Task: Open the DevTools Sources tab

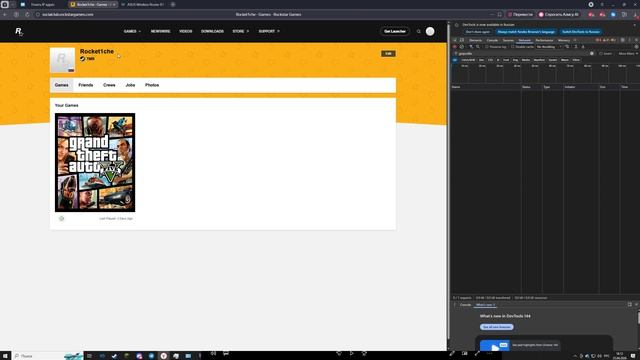Action: (x=508, y=40)
